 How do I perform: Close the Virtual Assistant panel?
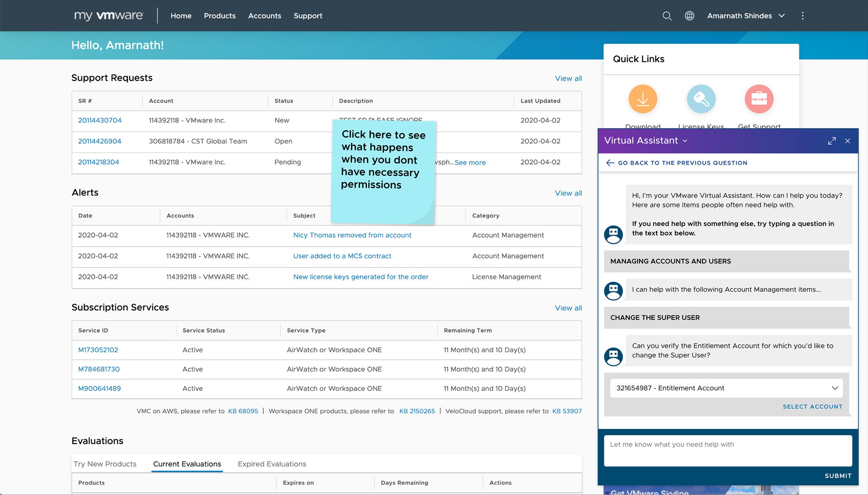(848, 141)
